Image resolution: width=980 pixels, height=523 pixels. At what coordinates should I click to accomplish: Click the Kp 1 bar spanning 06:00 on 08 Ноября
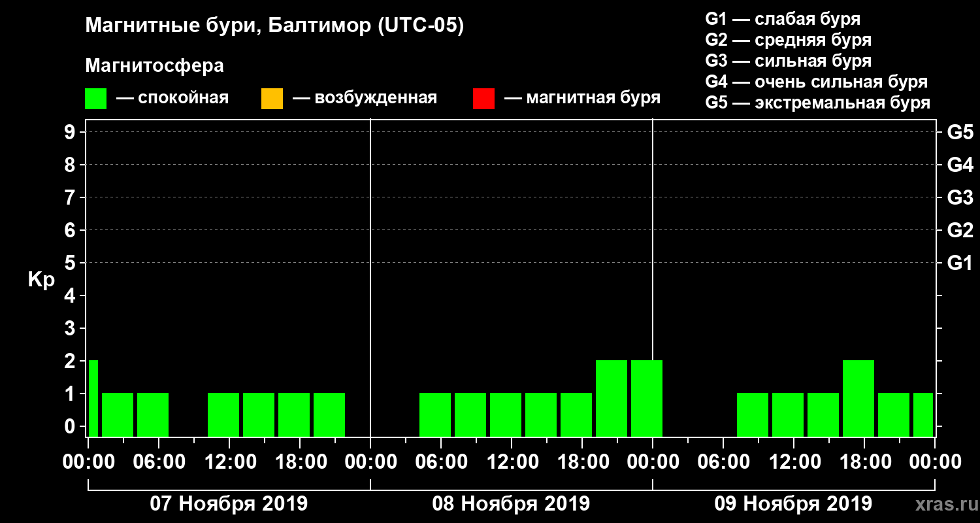point(435,414)
